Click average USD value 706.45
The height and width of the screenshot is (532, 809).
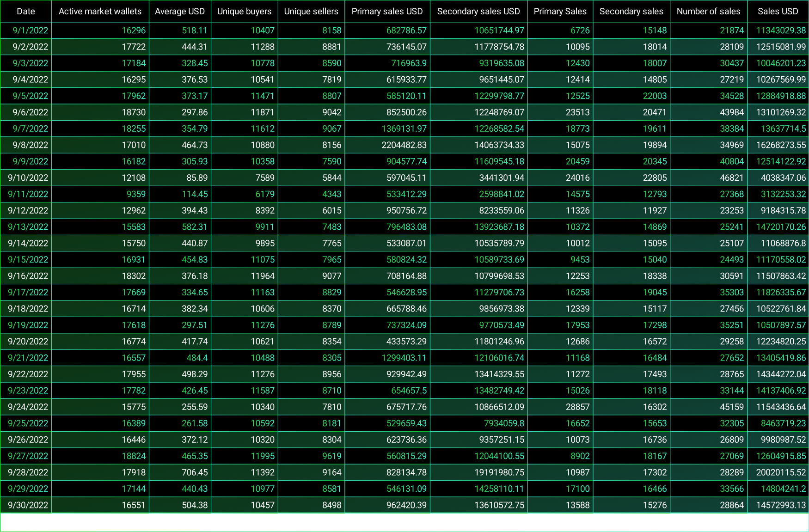coord(180,472)
